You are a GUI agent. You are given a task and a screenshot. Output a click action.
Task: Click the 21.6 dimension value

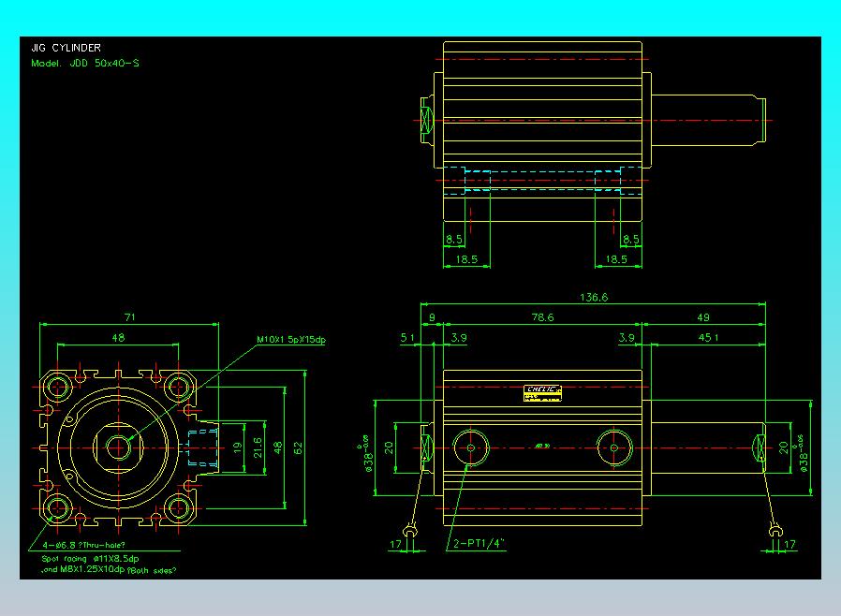pos(258,447)
